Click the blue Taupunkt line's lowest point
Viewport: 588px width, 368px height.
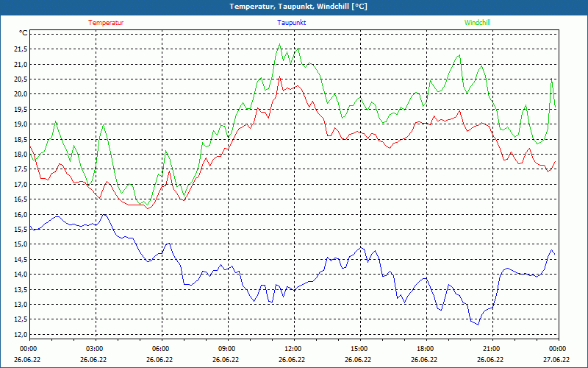478,325
